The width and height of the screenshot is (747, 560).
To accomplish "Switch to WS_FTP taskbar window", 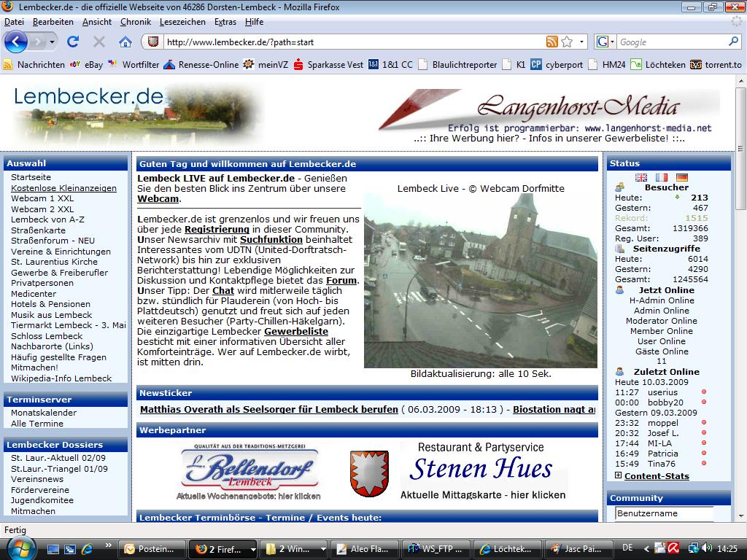I will [436, 549].
